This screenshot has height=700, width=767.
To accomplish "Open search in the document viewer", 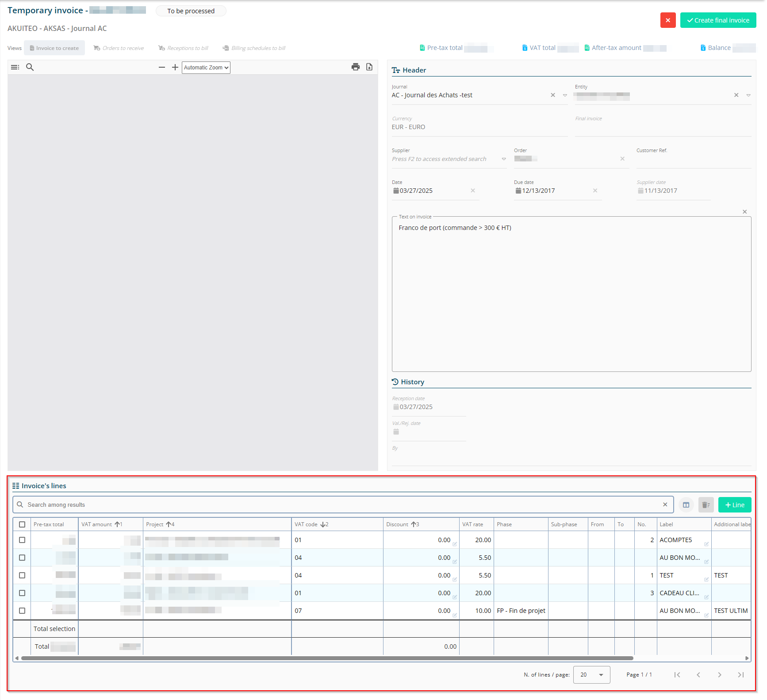I will click(x=30, y=67).
